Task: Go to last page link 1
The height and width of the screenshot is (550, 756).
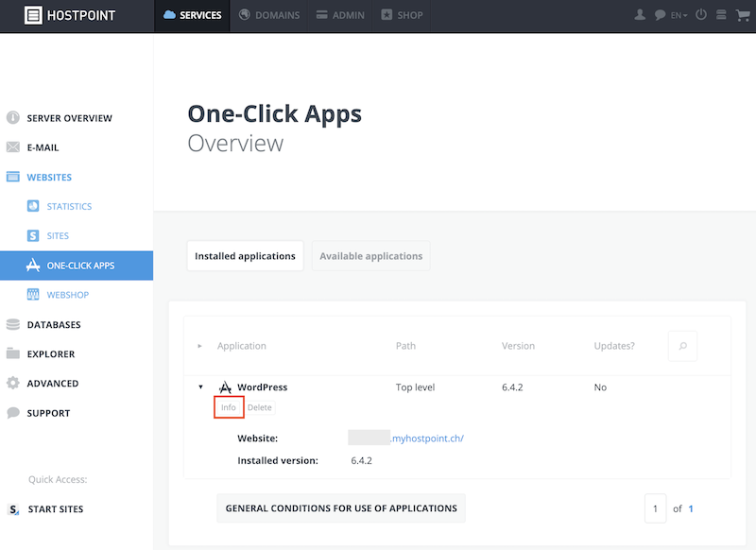Action: (x=691, y=508)
